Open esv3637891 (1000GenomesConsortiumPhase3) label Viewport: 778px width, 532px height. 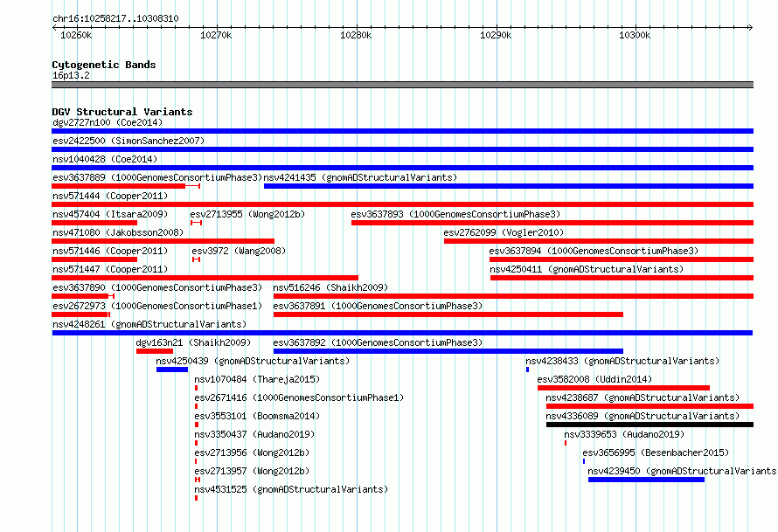(x=378, y=306)
